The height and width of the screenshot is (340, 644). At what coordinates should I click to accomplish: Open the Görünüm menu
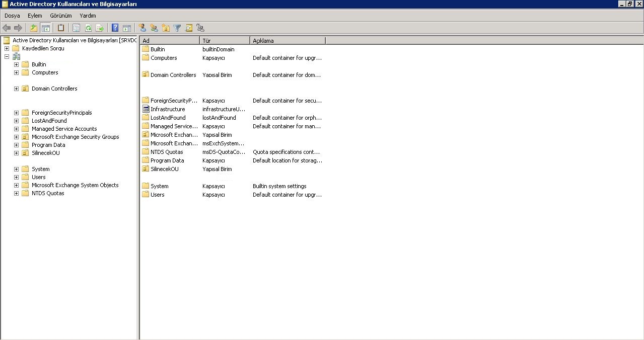tap(61, 16)
